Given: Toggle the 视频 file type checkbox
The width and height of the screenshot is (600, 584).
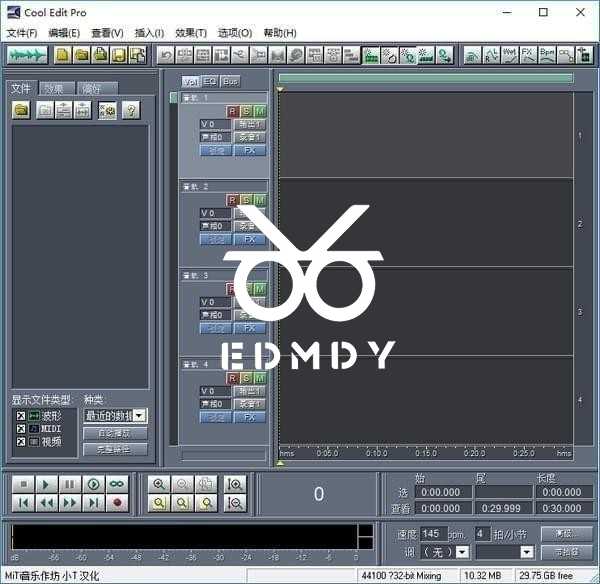Looking at the screenshot, I should tap(21, 442).
